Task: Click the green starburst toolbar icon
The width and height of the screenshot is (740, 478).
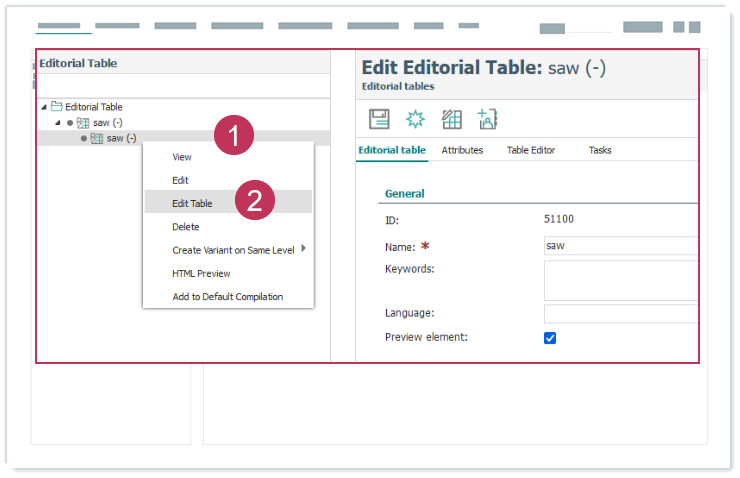Action: pos(415,119)
